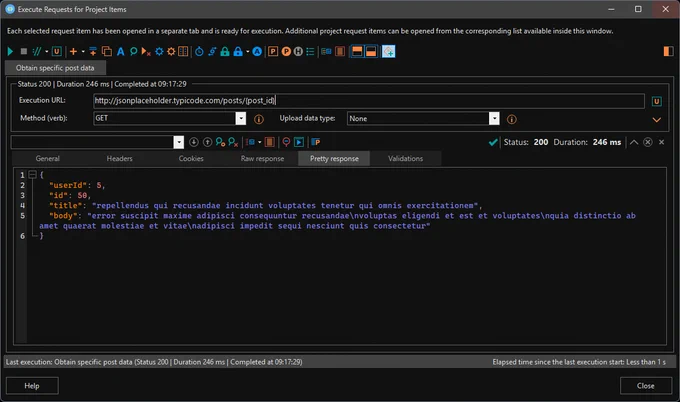680x402 pixels.
Task: Click the teal search icon with orange gear
Action: (220, 142)
